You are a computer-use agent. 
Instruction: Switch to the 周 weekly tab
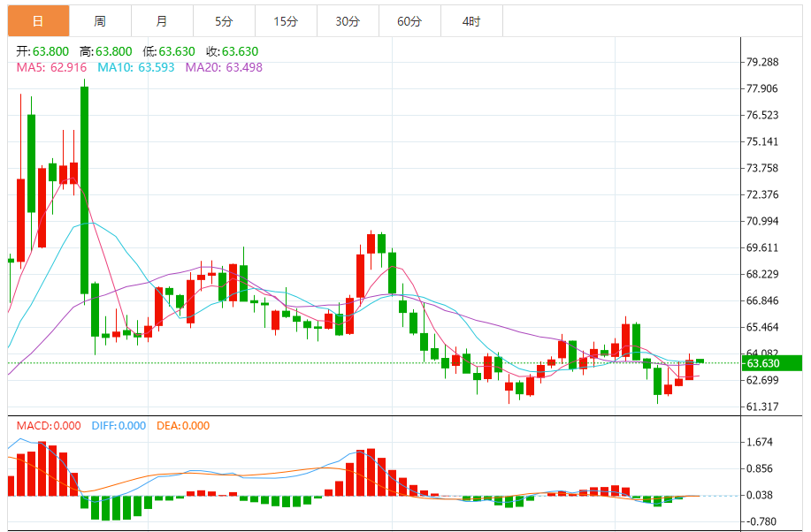tap(100, 21)
